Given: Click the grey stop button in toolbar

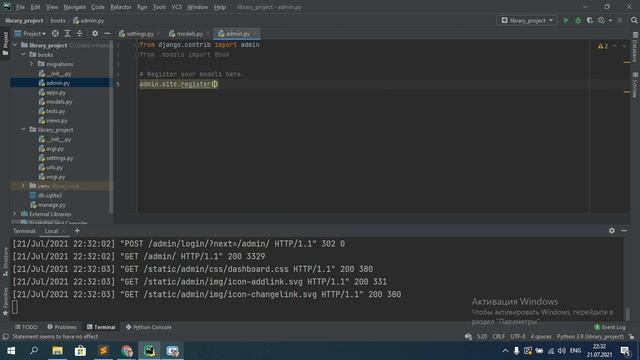Looking at the screenshot, I should (620, 20).
